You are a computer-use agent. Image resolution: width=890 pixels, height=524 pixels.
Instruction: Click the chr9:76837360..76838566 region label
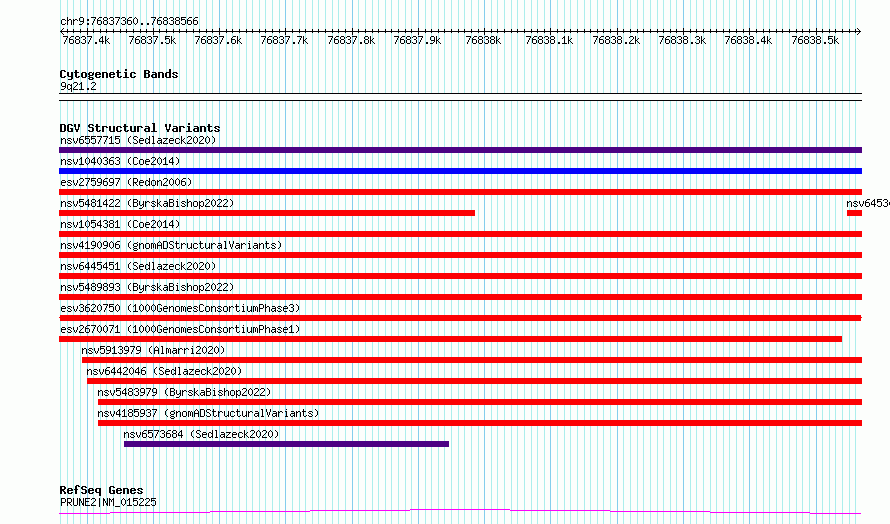pos(129,22)
